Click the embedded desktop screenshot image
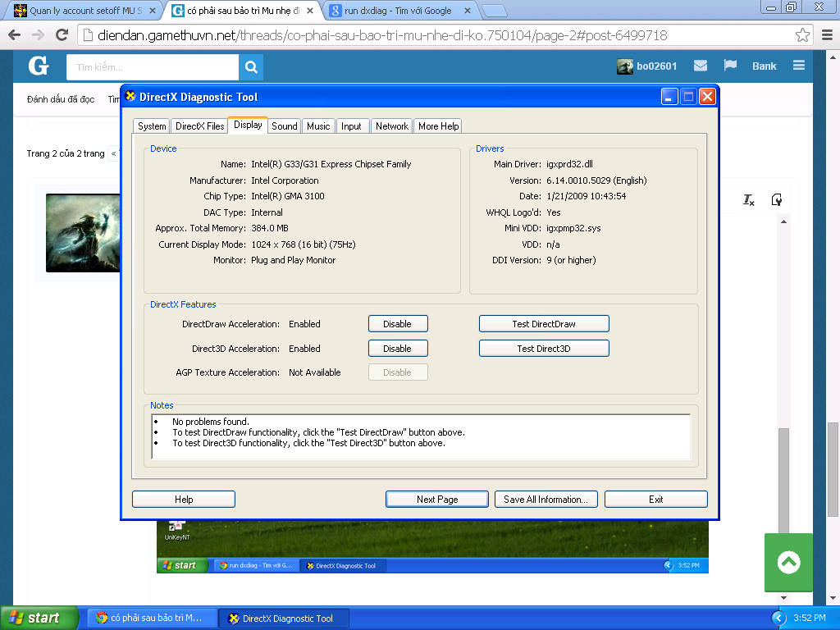This screenshot has height=630, width=840. 432,546
